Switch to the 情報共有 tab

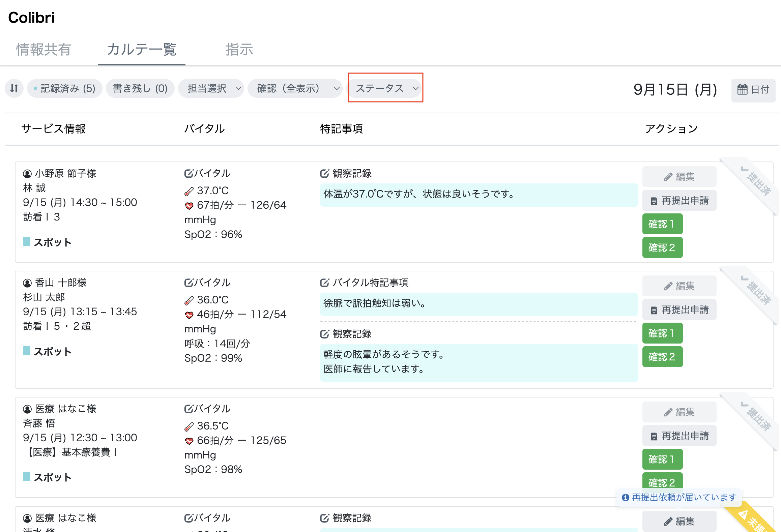click(x=44, y=50)
